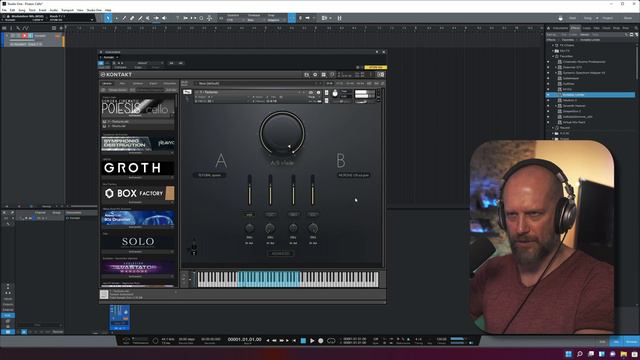
Task: Click the first mic fader in the instrument
Action: point(249,190)
